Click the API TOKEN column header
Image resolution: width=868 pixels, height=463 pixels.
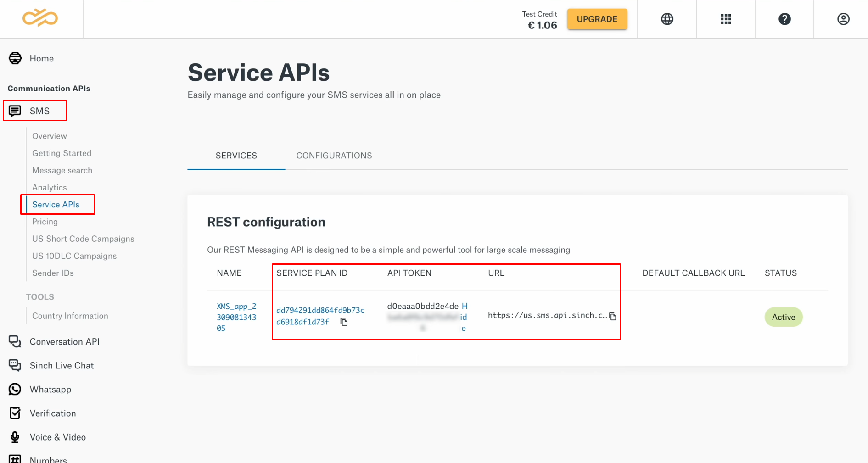pos(409,273)
